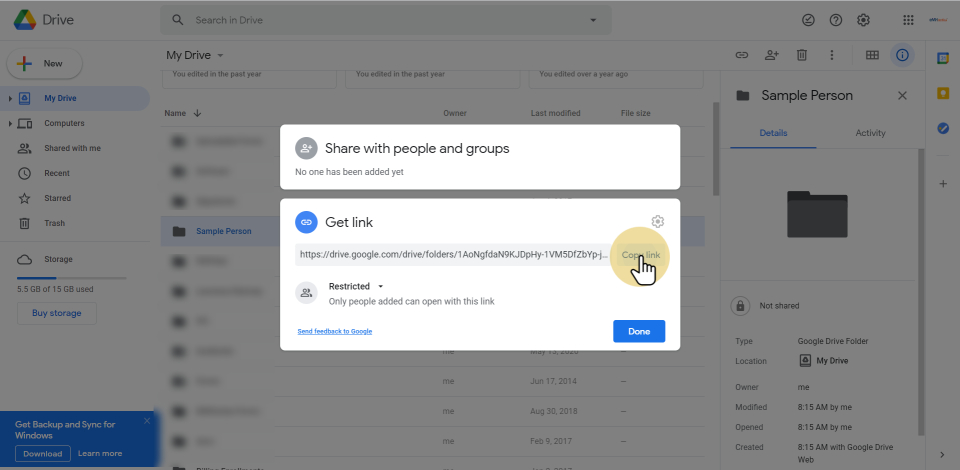Click the Copy link button
Screen dimensions: 960x470
[640, 255]
